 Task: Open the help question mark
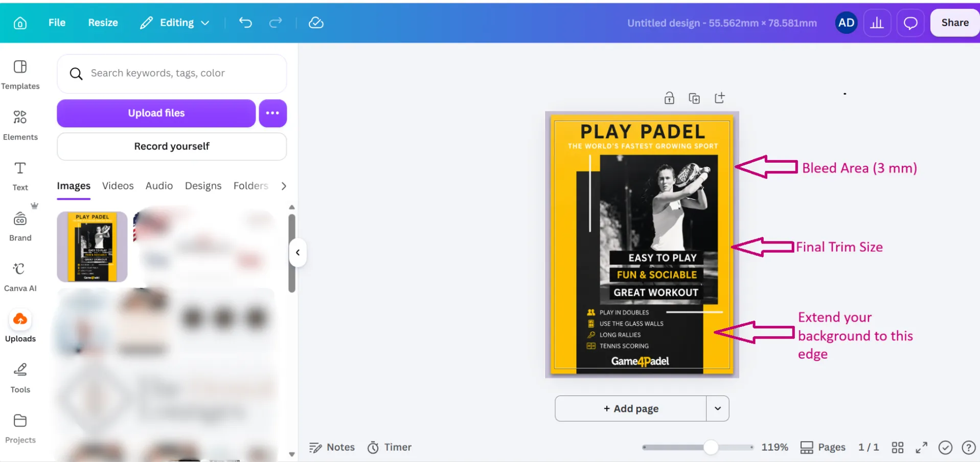(x=969, y=448)
